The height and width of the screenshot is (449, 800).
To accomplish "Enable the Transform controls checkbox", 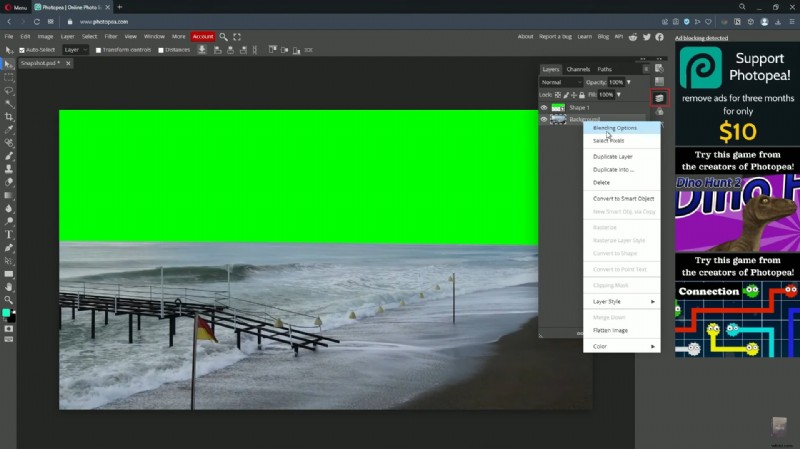I will (x=98, y=49).
